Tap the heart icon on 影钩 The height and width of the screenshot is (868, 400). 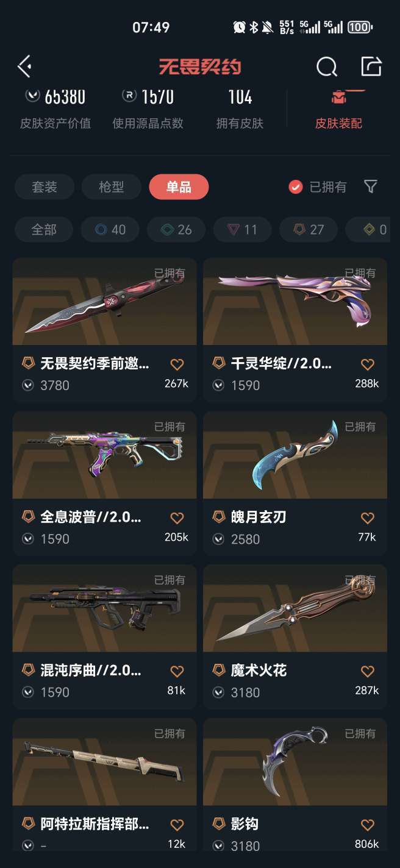click(x=367, y=825)
